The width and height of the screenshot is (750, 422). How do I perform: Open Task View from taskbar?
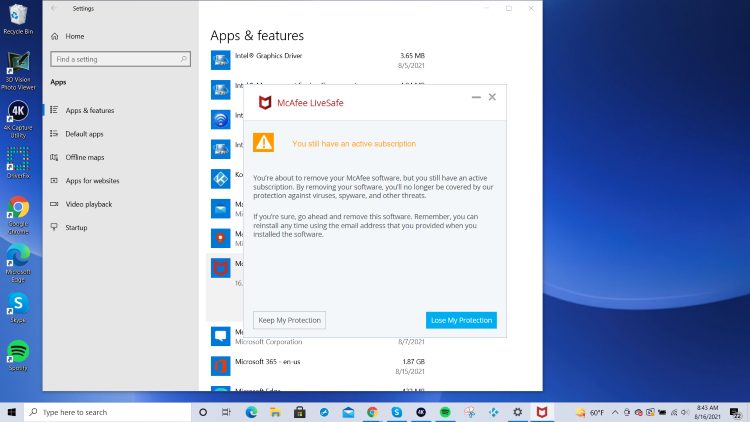click(x=226, y=412)
